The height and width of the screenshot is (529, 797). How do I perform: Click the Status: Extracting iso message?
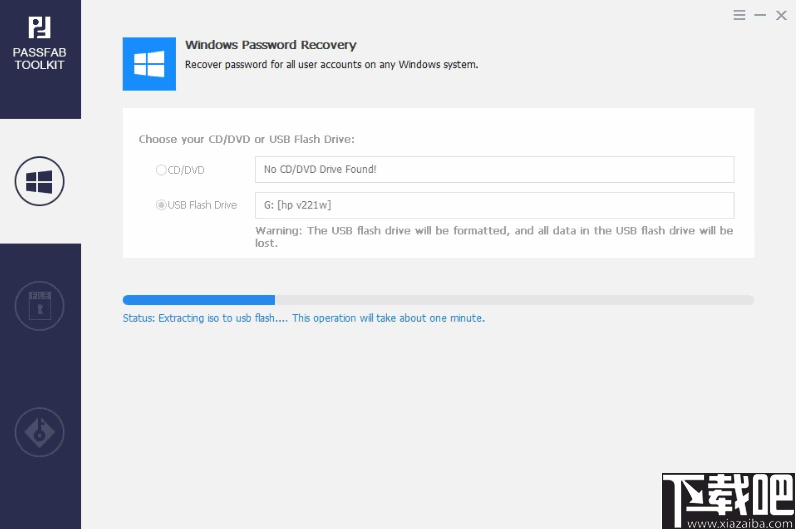[303, 318]
